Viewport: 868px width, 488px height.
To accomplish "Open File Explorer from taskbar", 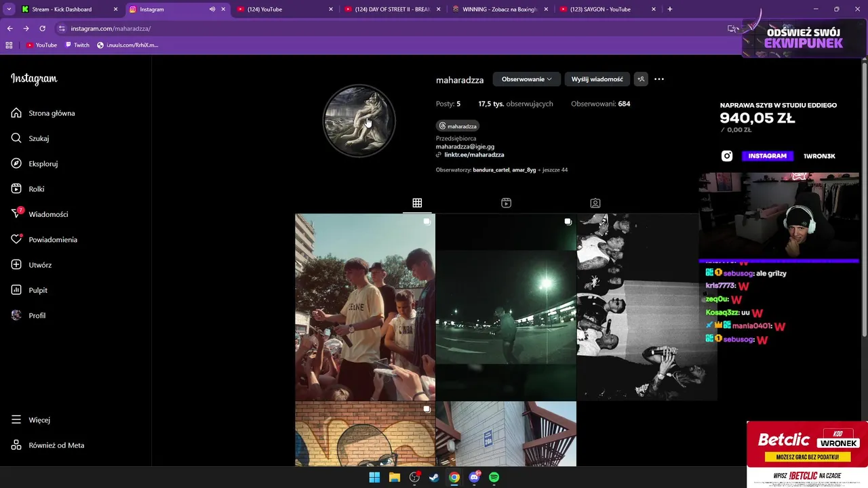I will (x=394, y=477).
